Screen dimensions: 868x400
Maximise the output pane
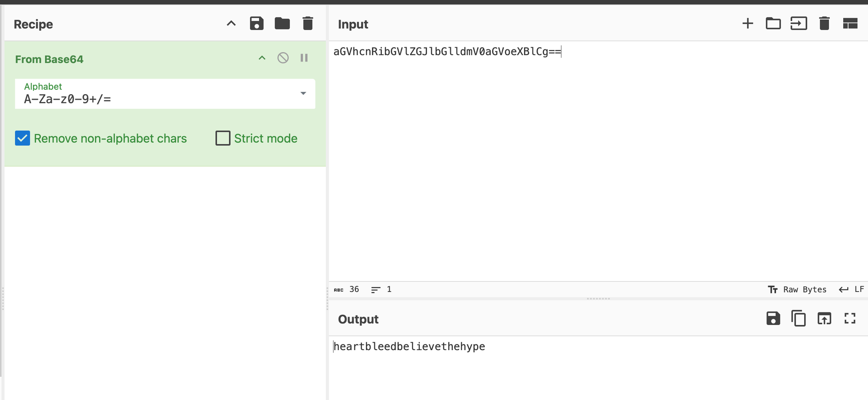pyautogui.click(x=850, y=318)
